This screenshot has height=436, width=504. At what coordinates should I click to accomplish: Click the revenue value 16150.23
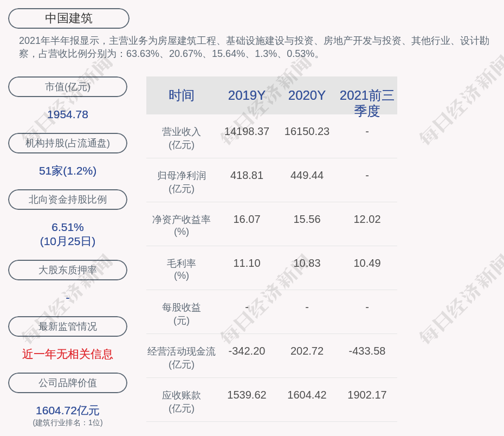[307, 131]
